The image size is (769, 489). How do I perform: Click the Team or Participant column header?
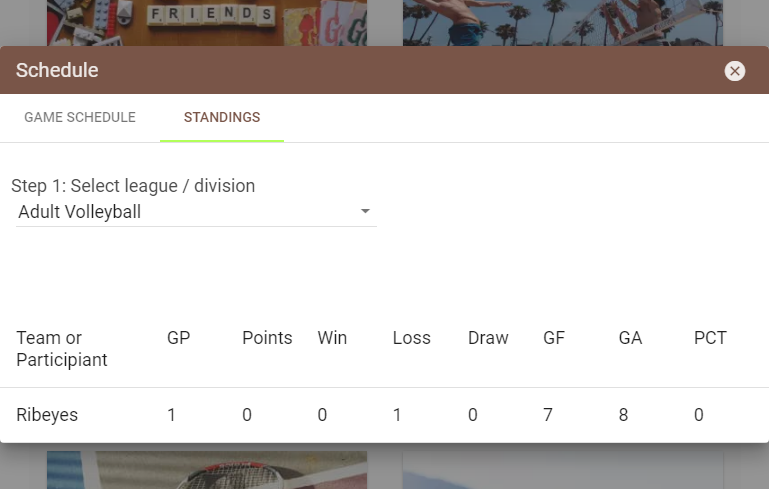tap(62, 349)
